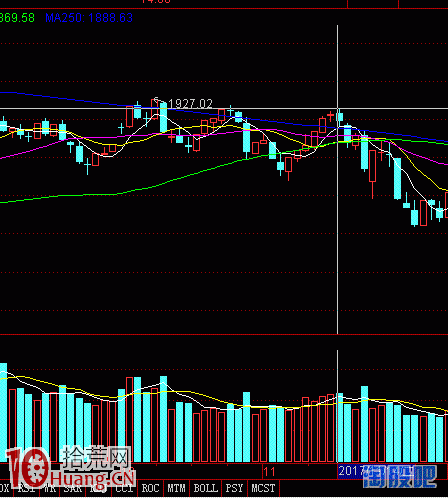448x498 pixels.
Task: Click the MA250: 1888.63 label
Action: click(89, 18)
